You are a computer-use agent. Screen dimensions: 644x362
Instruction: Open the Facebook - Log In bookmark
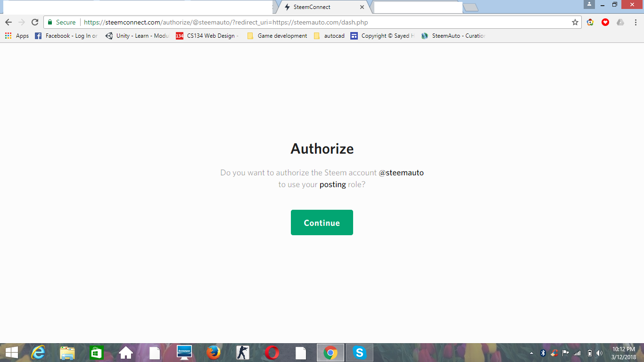(66, 36)
